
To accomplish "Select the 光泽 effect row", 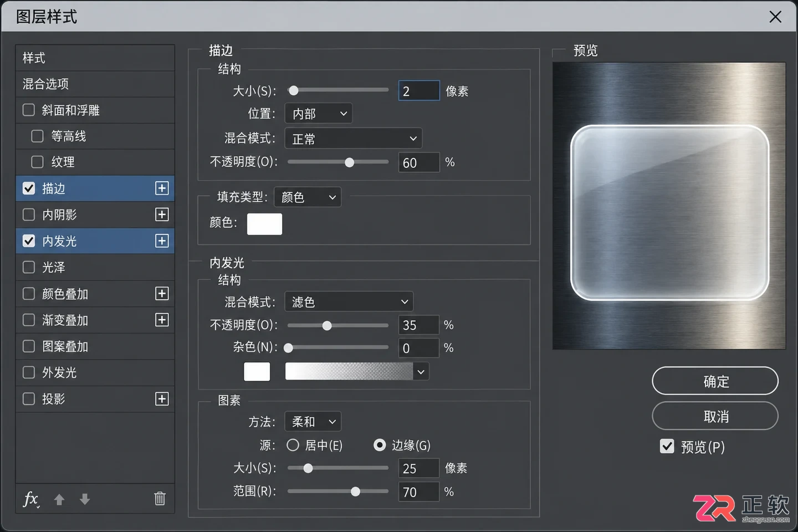I will point(95,267).
